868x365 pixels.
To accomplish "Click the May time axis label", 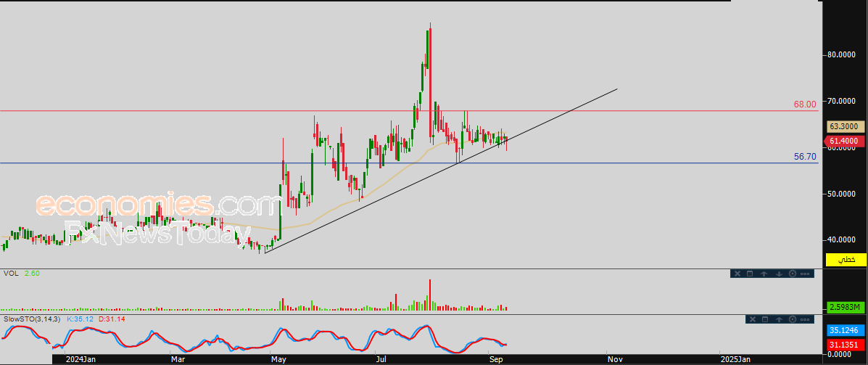I will click(280, 359).
